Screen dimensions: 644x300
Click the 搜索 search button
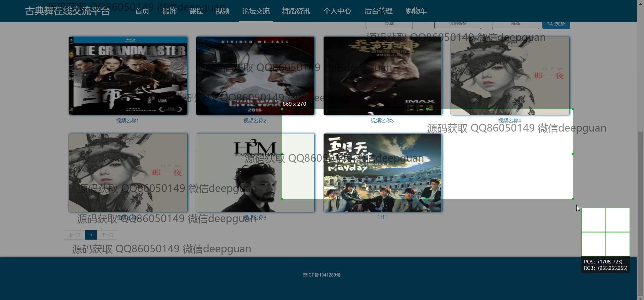pyautogui.click(x=556, y=25)
